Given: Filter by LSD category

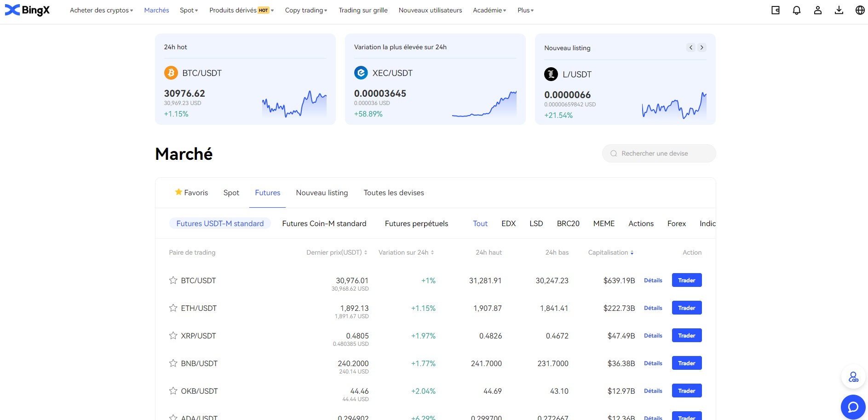Looking at the screenshot, I should [536, 223].
